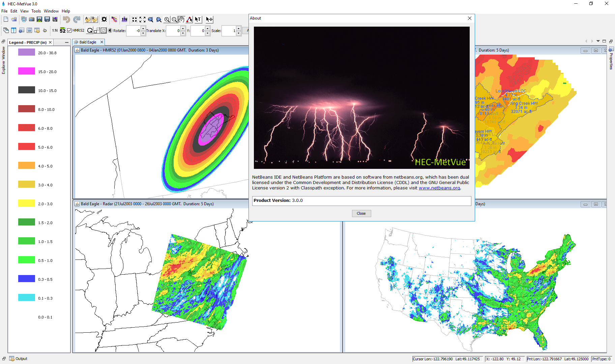Select the Zoom Out magnifier tool
615x364 pixels.
pos(174,20)
